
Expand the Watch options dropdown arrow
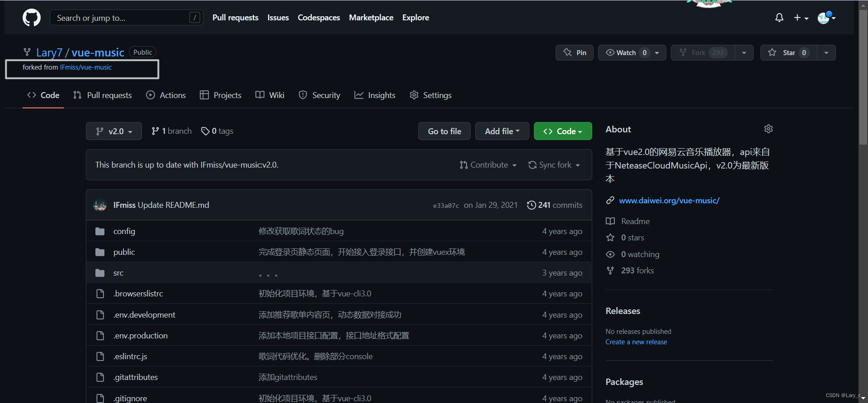[657, 52]
